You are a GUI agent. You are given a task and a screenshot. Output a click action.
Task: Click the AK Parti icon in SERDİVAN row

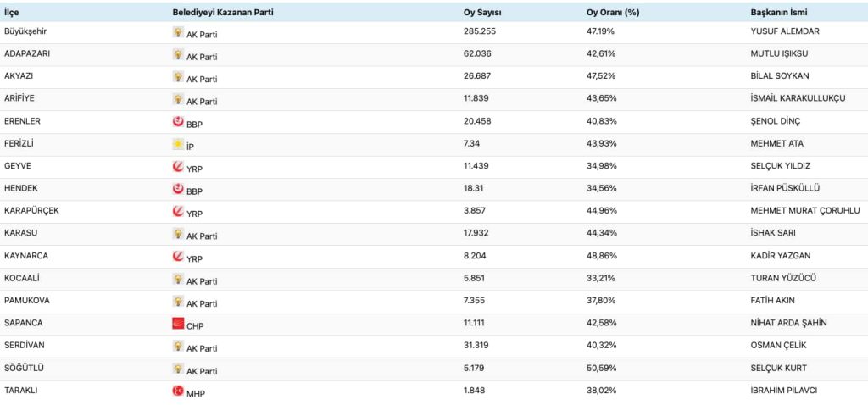[178, 347]
